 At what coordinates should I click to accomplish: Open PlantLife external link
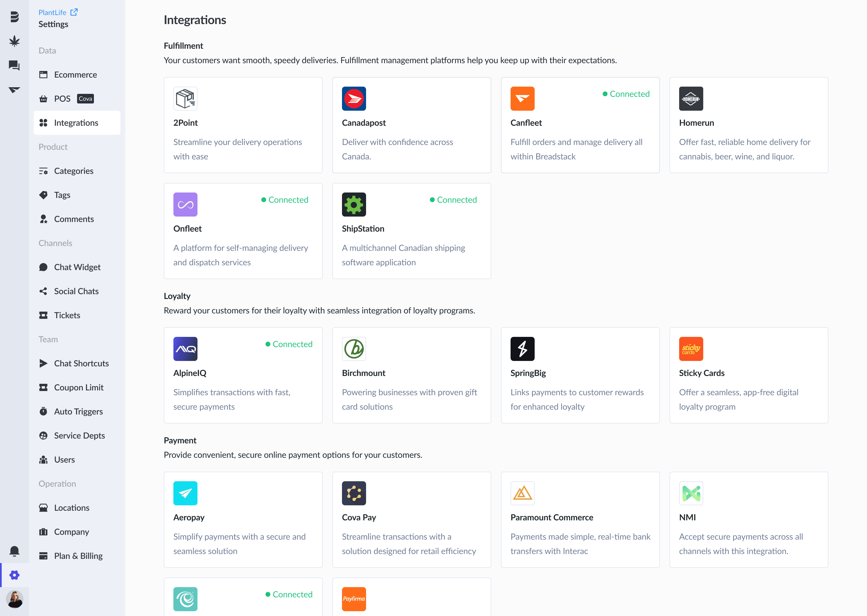point(58,12)
